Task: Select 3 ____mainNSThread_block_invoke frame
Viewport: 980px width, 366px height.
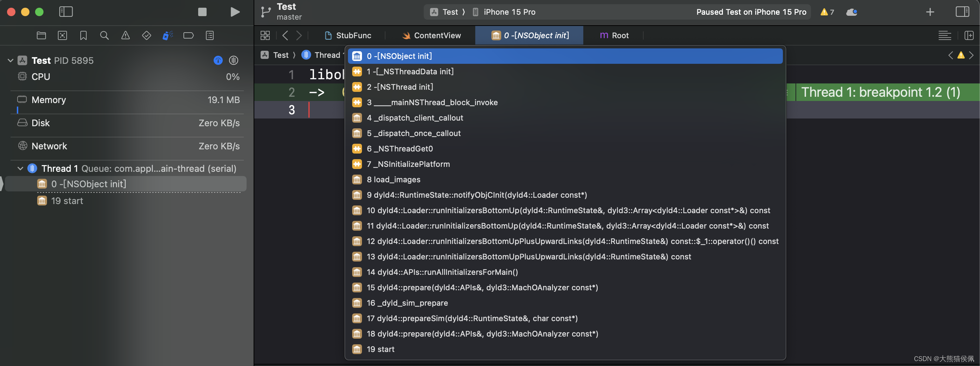Action: point(565,102)
